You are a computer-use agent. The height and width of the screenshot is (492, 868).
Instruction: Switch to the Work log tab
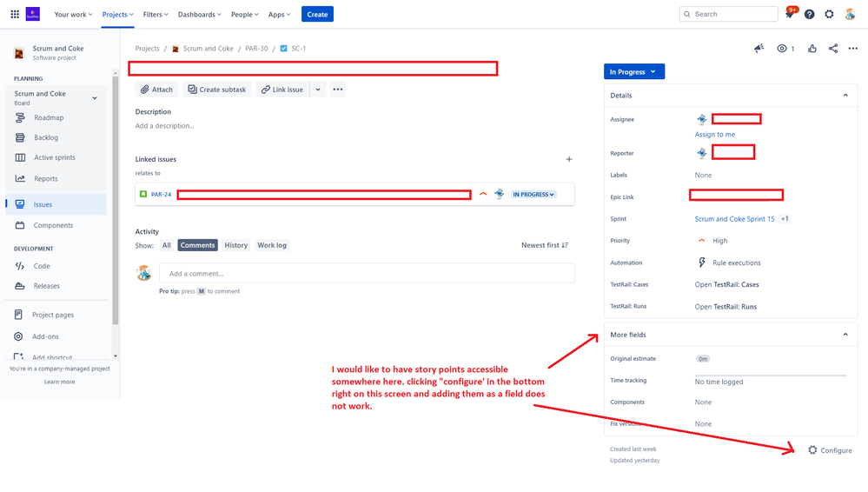pyautogui.click(x=272, y=245)
